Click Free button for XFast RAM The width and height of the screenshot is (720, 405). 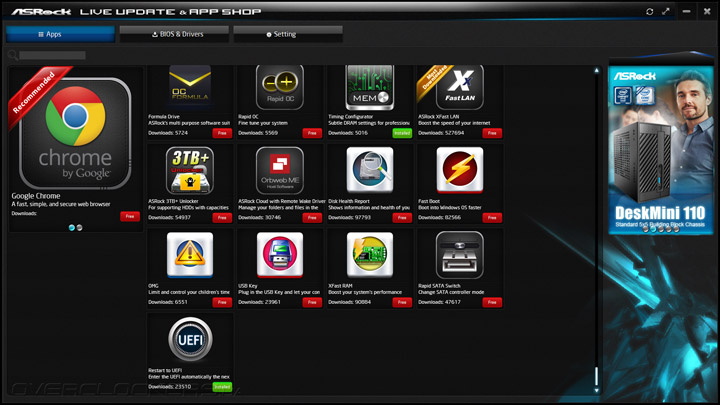click(402, 302)
